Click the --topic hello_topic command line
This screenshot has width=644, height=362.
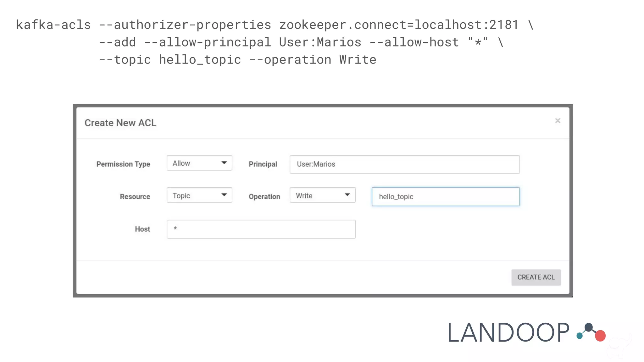[238, 60]
